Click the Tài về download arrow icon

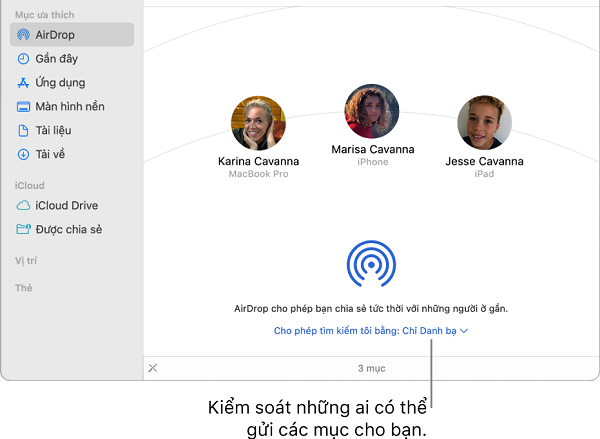(23, 155)
